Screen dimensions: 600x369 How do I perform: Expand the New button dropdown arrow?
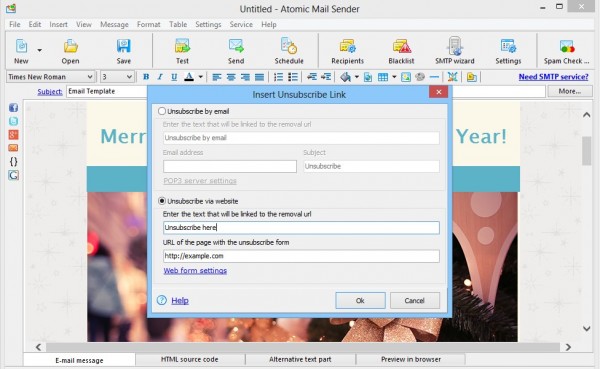click(39, 50)
